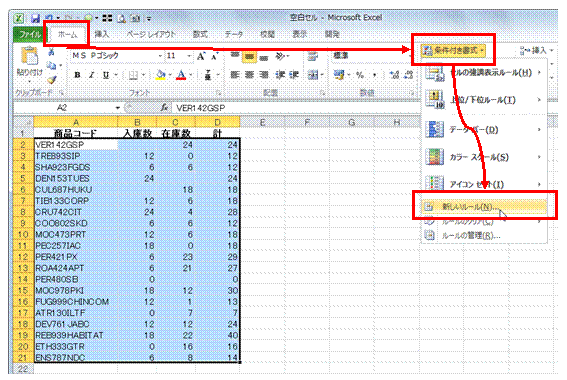Image resolution: width=567 pixels, height=380 pixels.
Task: Open the font size dropdown showing 11
Action: 179,56
